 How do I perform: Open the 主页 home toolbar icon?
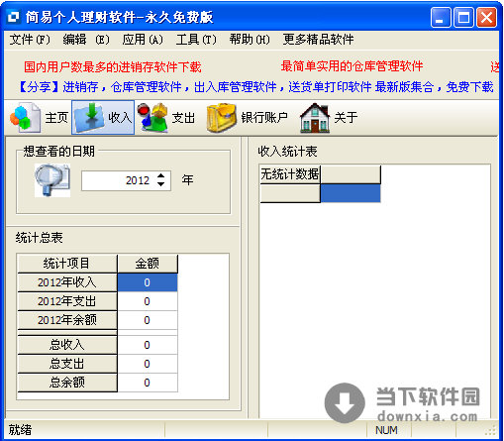tap(39, 118)
